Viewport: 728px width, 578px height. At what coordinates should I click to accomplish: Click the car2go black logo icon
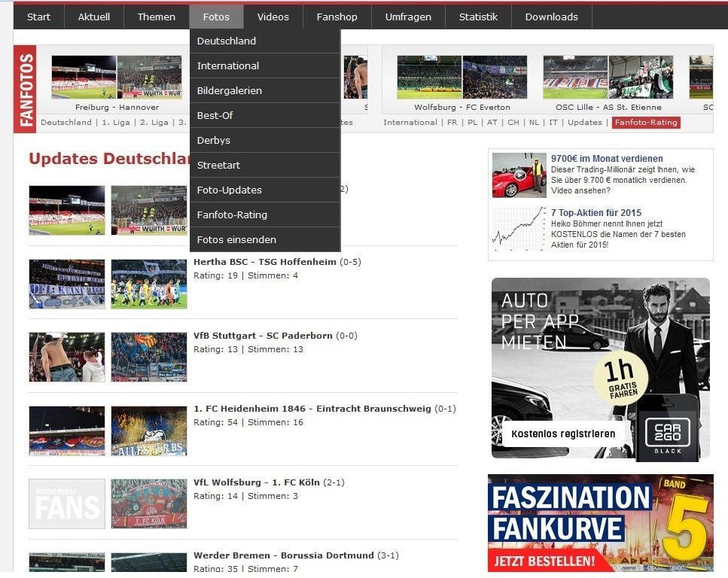(x=668, y=435)
